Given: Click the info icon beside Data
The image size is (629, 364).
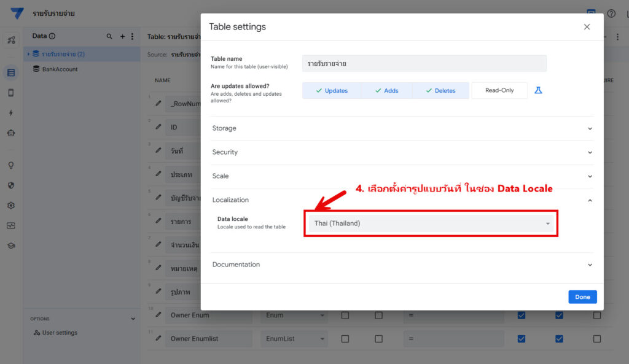Looking at the screenshot, I should [52, 36].
